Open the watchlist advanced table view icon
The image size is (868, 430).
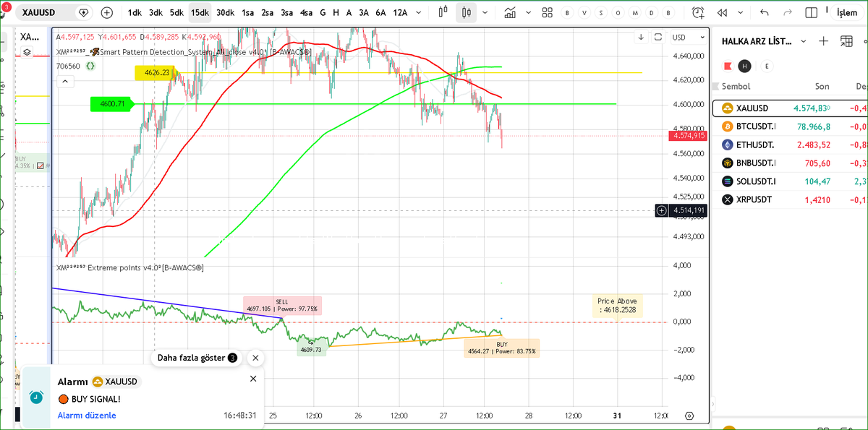click(846, 41)
